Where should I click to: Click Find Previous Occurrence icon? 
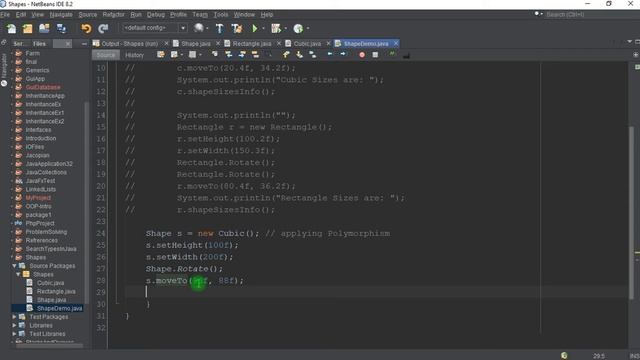[229, 54]
